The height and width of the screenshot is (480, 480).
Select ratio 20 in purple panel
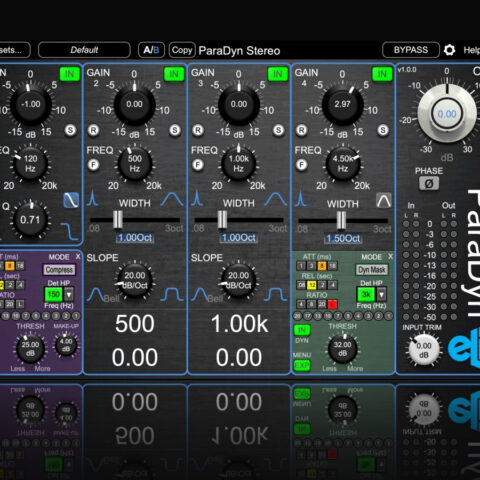[x=10, y=304]
